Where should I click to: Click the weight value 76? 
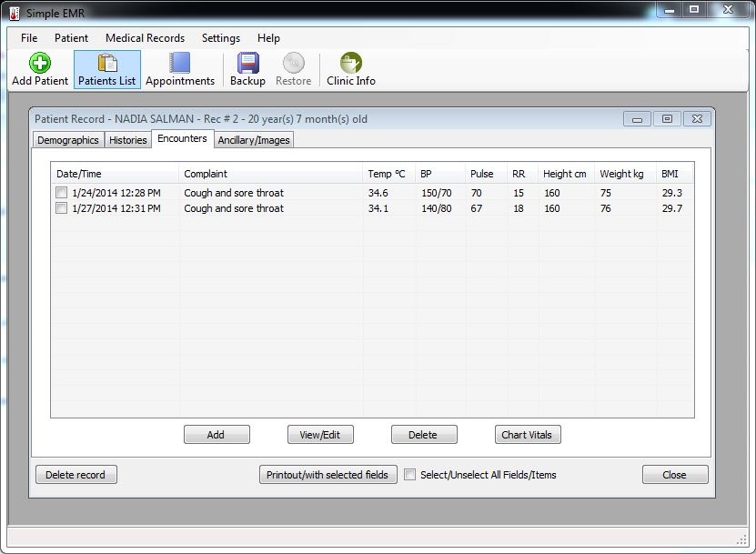tap(606, 208)
